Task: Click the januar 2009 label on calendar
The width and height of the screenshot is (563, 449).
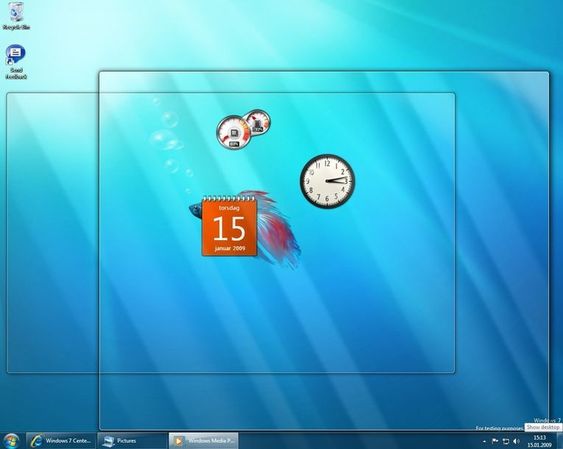Action: [x=230, y=248]
